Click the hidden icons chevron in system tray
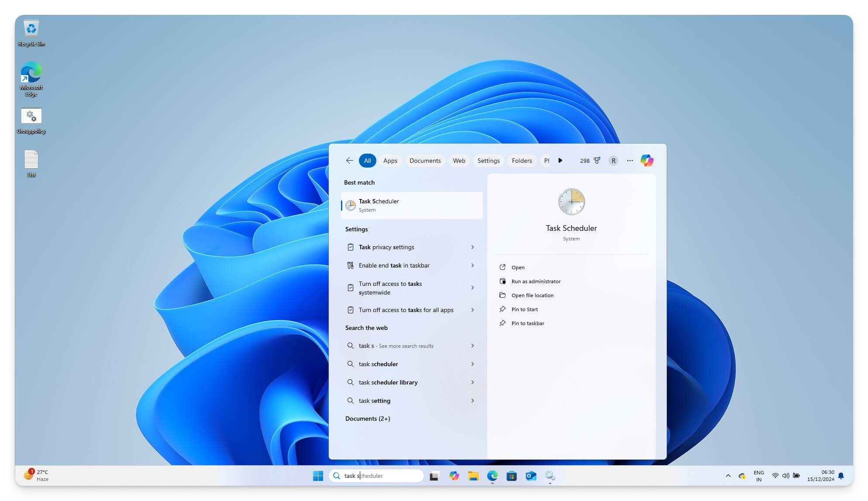The height and width of the screenshot is (501, 868). [x=728, y=476]
